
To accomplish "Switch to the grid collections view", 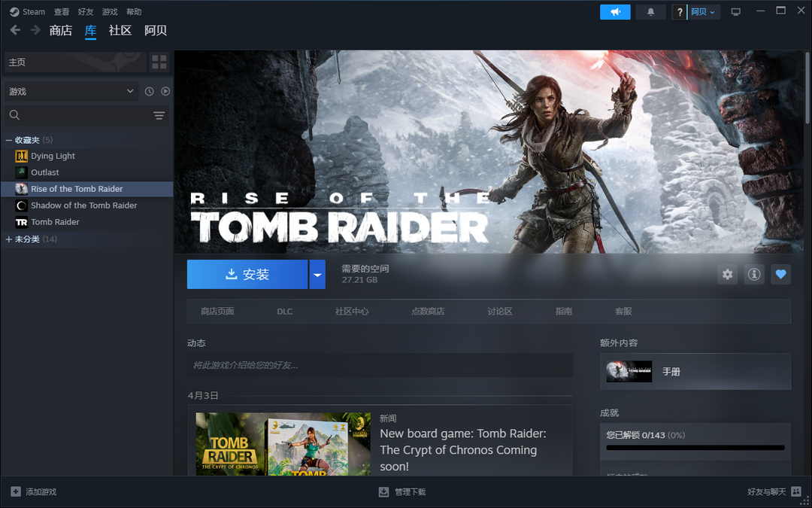I will click(x=159, y=62).
